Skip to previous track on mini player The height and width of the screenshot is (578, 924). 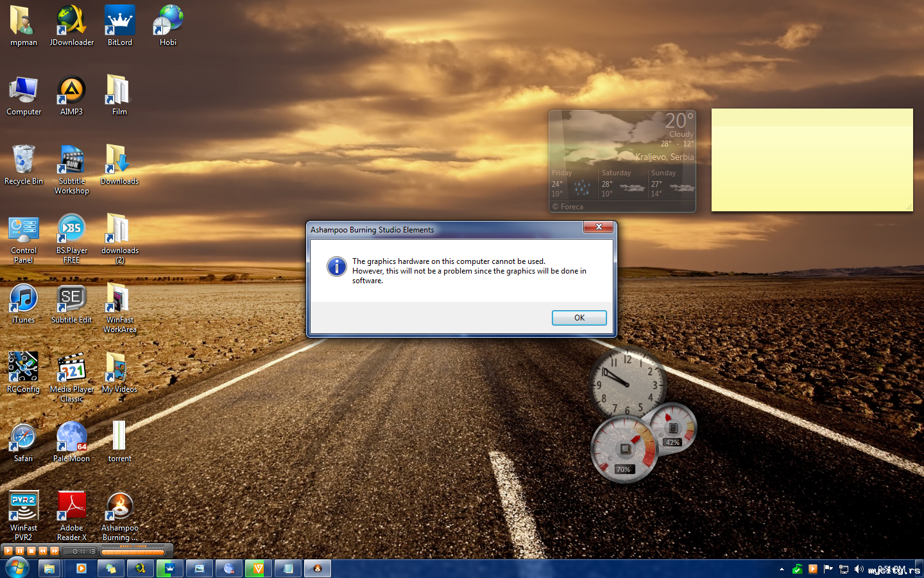pos(43,551)
